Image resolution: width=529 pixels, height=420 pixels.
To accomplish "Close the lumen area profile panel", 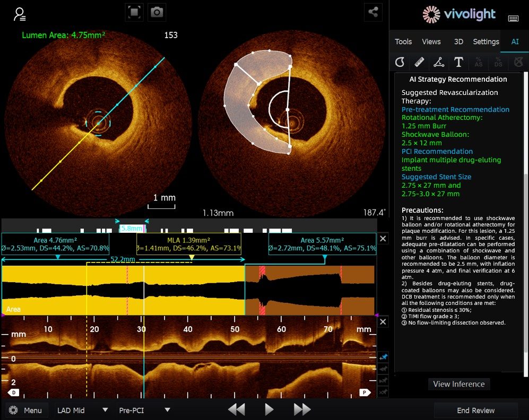I will click(x=383, y=239).
